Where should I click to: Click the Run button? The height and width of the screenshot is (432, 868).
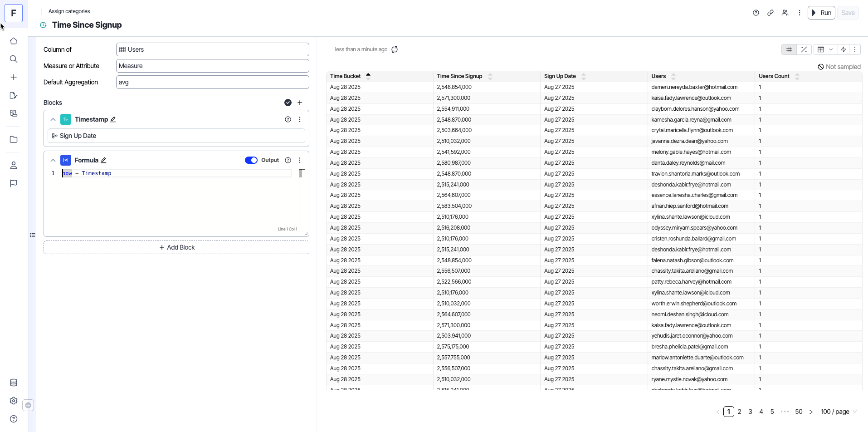click(x=821, y=13)
